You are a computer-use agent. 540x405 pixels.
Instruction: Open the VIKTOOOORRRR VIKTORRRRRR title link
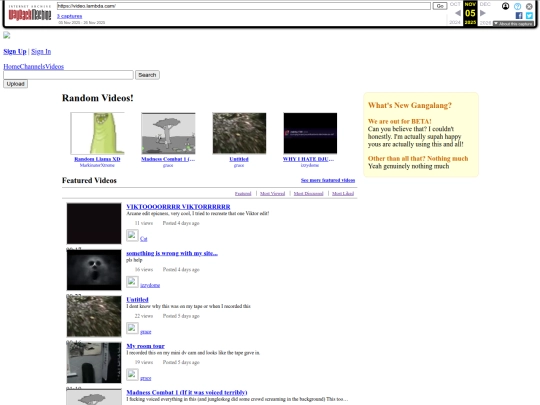[x=178, y=207]
